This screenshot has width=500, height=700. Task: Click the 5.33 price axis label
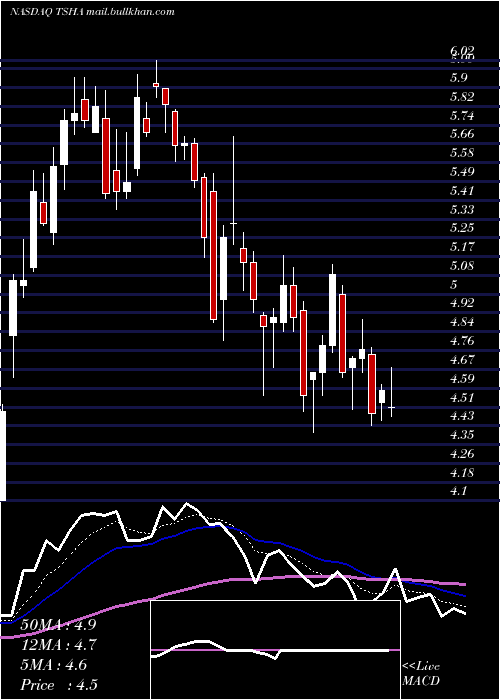(462, 209)
